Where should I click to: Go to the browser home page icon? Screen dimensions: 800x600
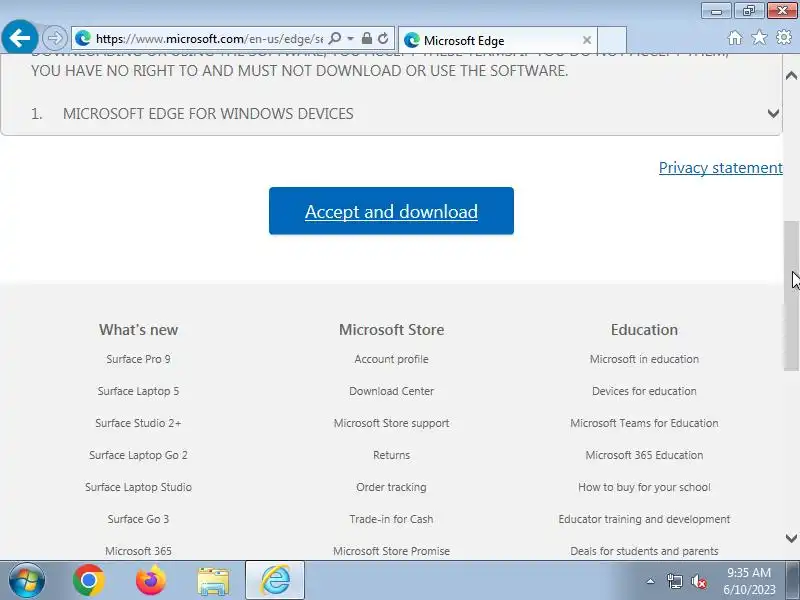tap(735, 38)
